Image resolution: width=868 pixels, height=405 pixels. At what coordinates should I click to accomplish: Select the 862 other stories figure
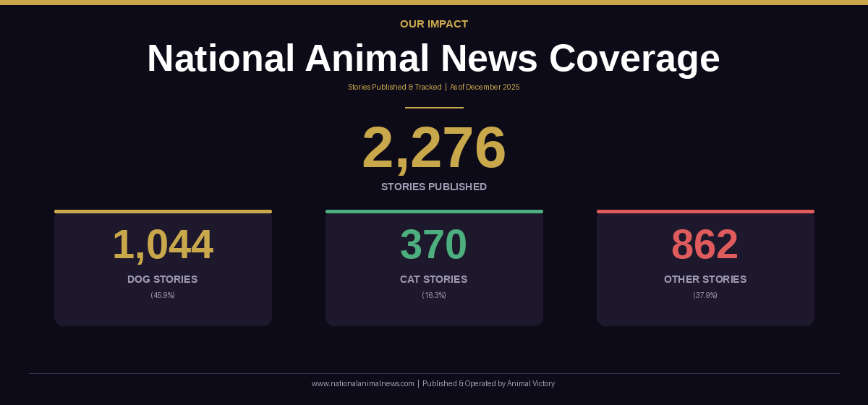click(705, 244)
